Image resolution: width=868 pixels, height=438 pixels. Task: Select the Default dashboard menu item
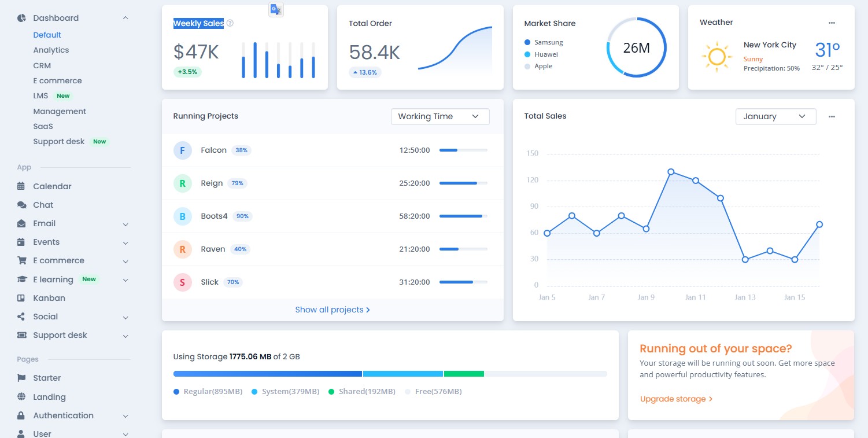point(47,35)
